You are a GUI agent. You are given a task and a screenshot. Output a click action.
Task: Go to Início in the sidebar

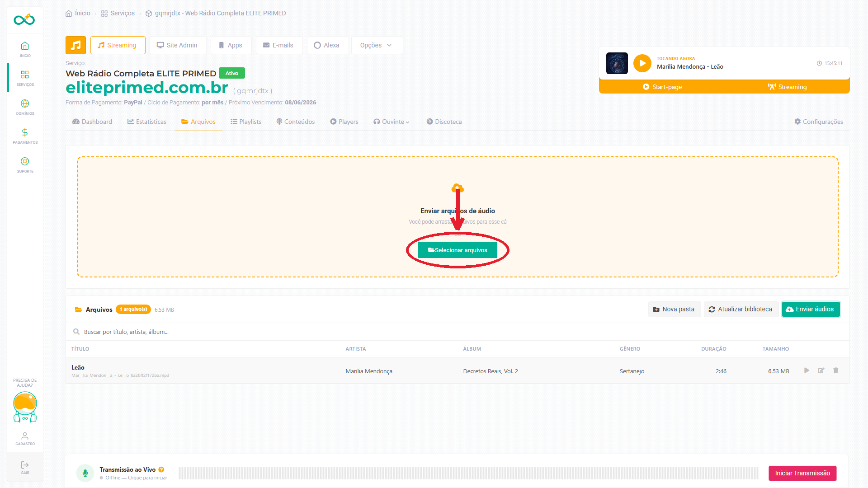(x=25, y=49)
